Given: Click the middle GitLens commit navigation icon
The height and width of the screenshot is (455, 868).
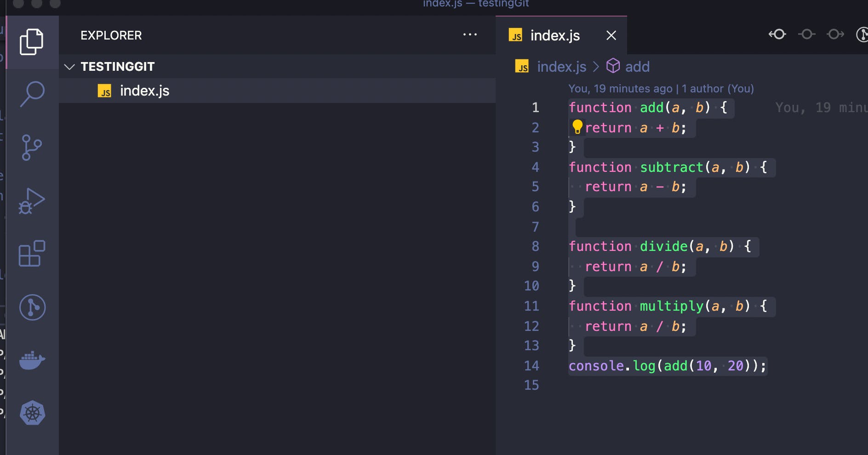Looking at the screenshot, I should click(x=806, y=34).
